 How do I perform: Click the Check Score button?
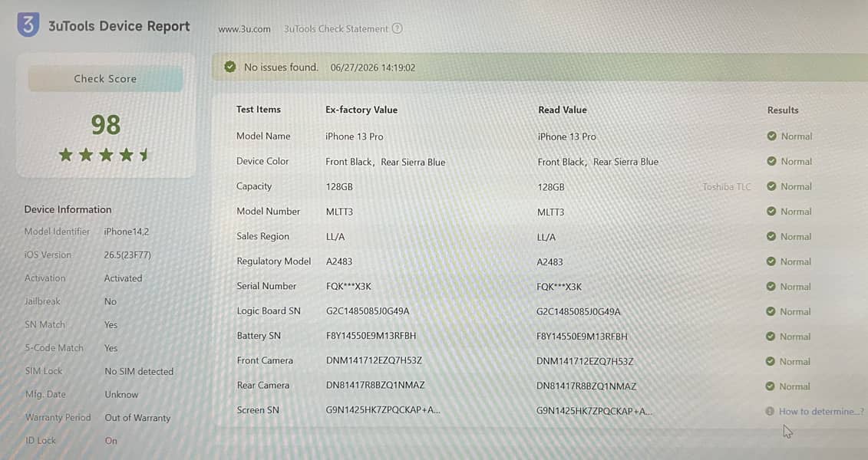click(105, 78)
